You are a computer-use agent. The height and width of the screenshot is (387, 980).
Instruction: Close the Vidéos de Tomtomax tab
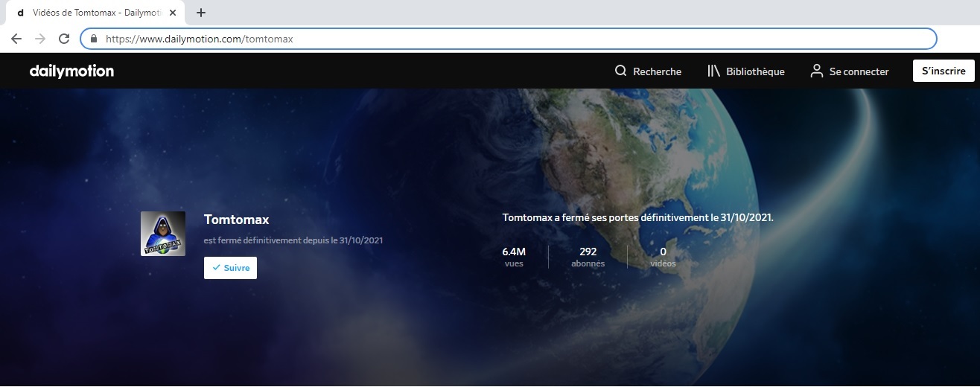click(x=173, y=13)
